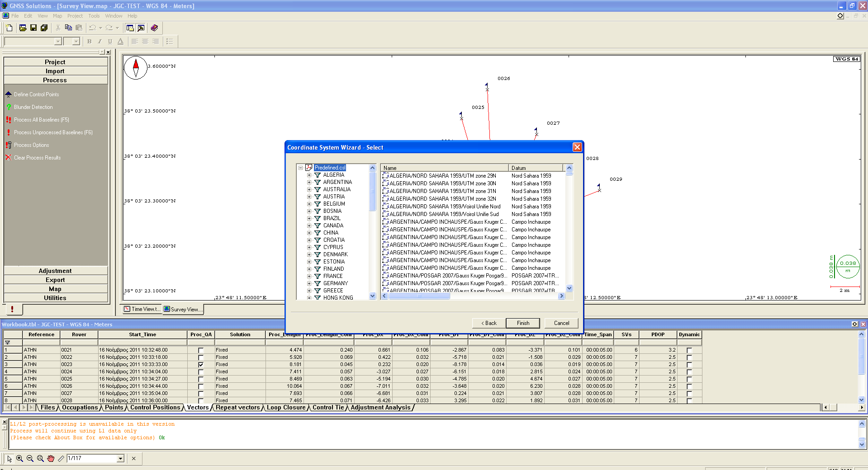Toggle the workbook window toolbar icon
This screenshot has width=868, height=470.
[x=130, y=28]
